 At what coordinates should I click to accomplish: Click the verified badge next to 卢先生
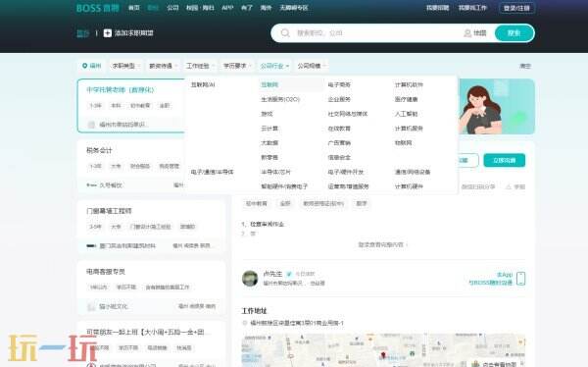(289, 274)
